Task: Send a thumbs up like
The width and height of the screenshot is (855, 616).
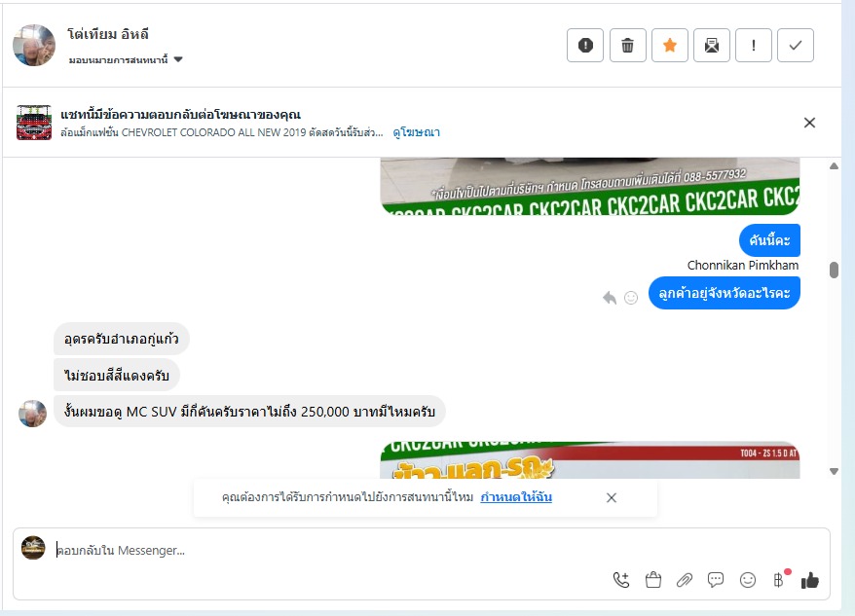Action: click(810, 581)
